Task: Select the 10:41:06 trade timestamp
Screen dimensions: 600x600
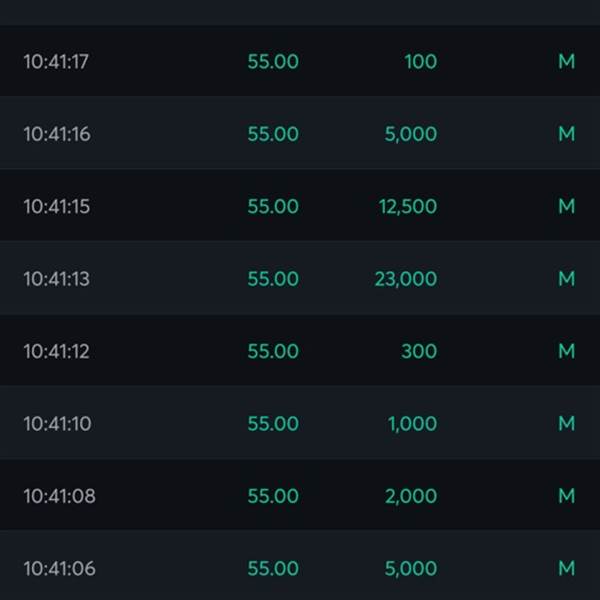Action: click(x=59, y=568)
